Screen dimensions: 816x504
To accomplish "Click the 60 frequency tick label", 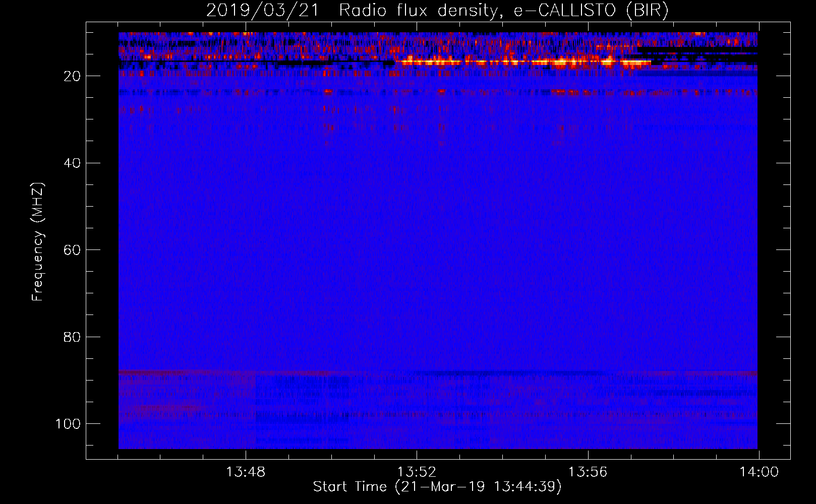I will point(72,250).
